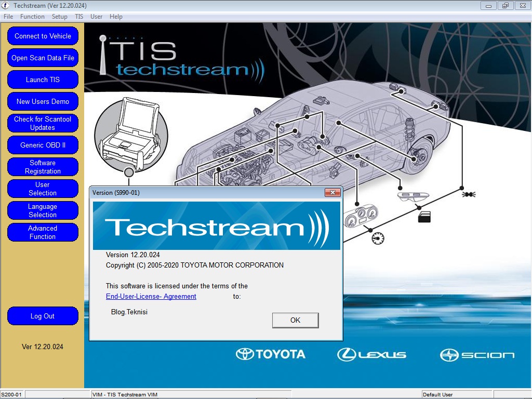Open the TIS menu
Screen dimensions: 532x399
(x=79, y=17)
